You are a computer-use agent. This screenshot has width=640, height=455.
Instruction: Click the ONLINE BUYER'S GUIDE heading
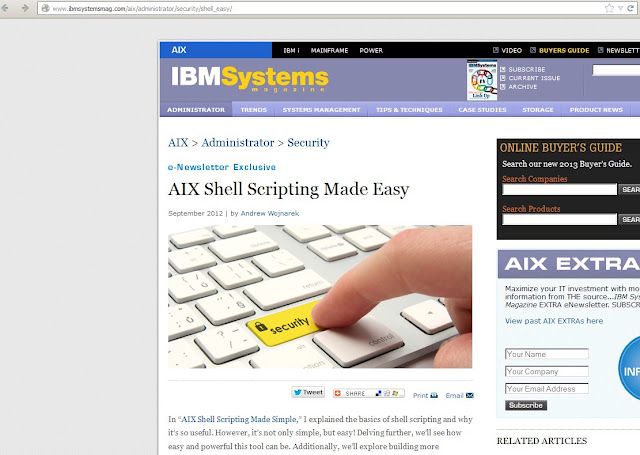click(561, 148)
